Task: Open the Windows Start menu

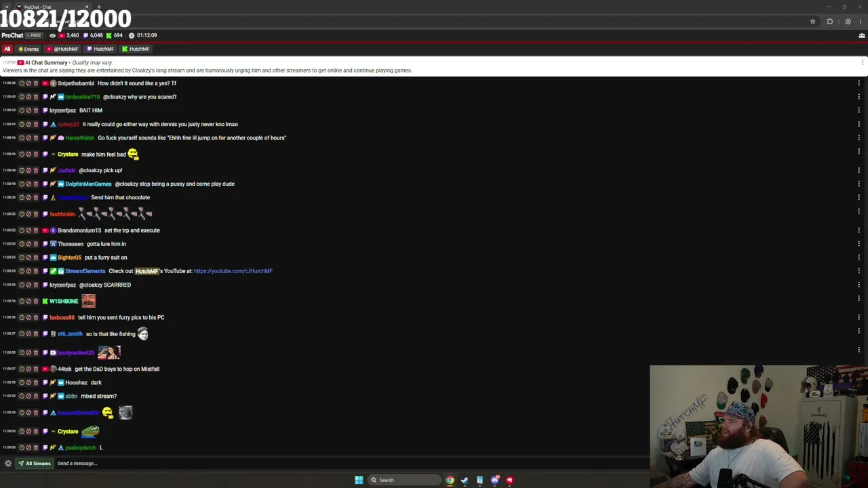Action: [x=359, y=480]
